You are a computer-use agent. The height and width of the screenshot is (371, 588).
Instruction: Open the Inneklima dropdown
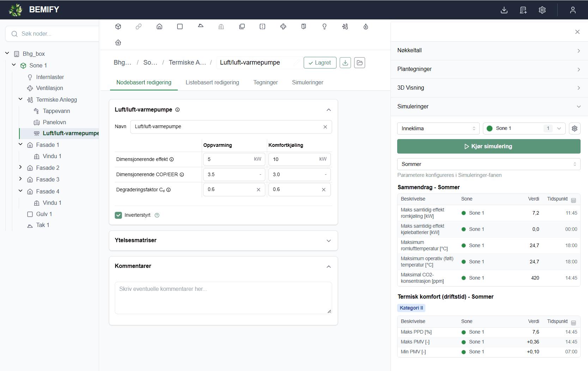tap(438, 128)
